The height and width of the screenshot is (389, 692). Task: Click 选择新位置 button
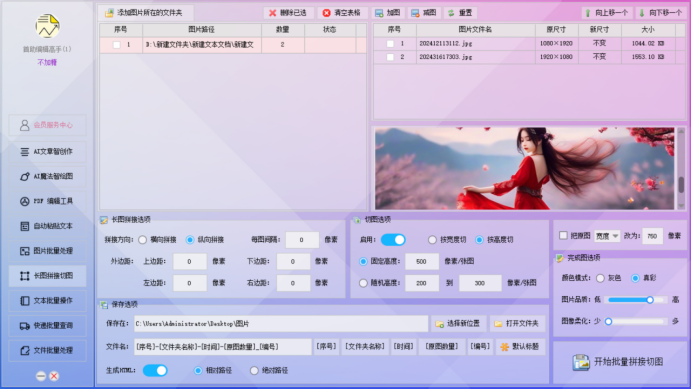[x=458, y=324]
